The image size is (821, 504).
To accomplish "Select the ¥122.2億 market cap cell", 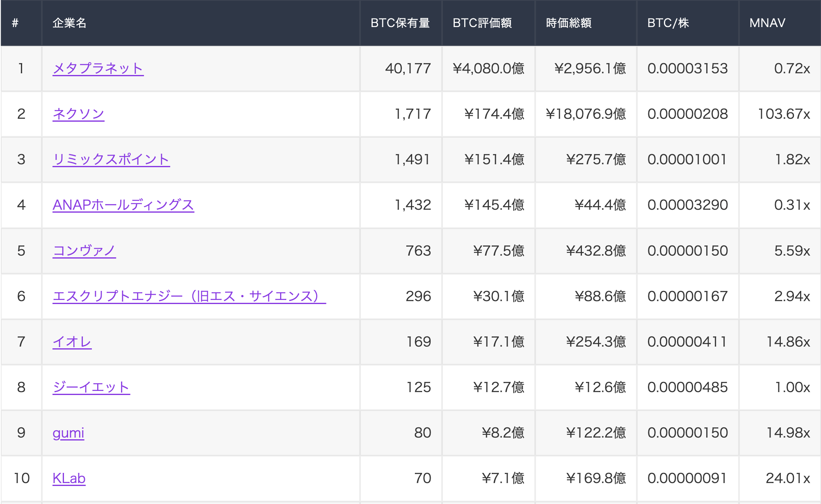I will (586, 433).
